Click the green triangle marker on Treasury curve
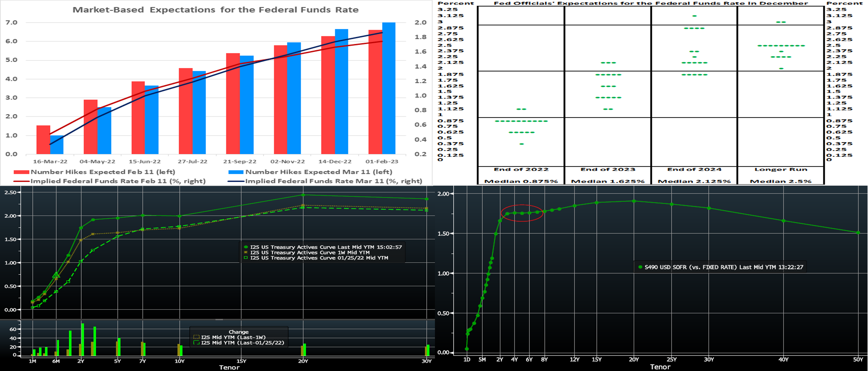Screen dimensions: 868x371 point(56,275)
